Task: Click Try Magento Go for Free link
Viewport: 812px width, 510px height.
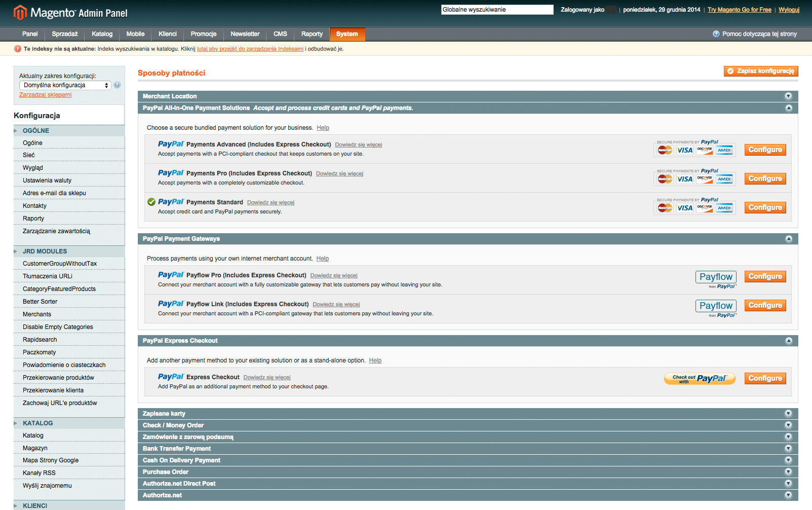Action: tap(740, 10)
